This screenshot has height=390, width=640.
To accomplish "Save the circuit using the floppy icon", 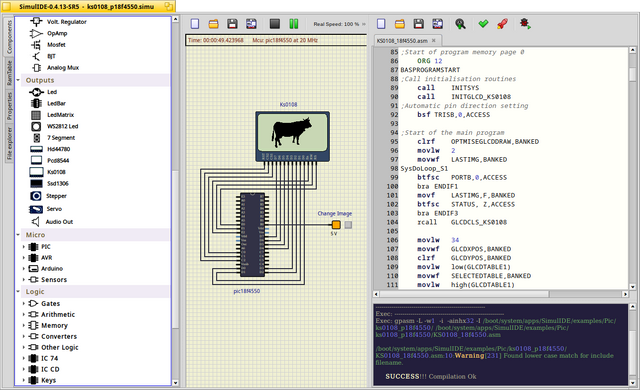I will (232, 24).
